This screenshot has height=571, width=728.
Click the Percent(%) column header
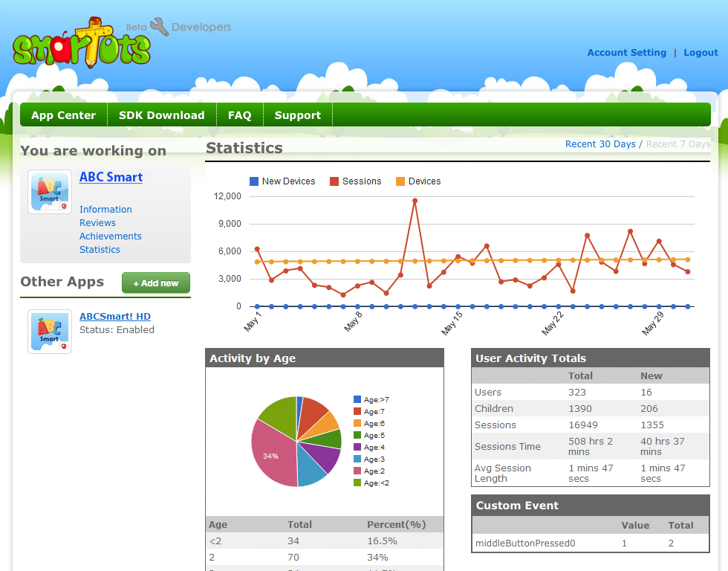click(397, 525)
